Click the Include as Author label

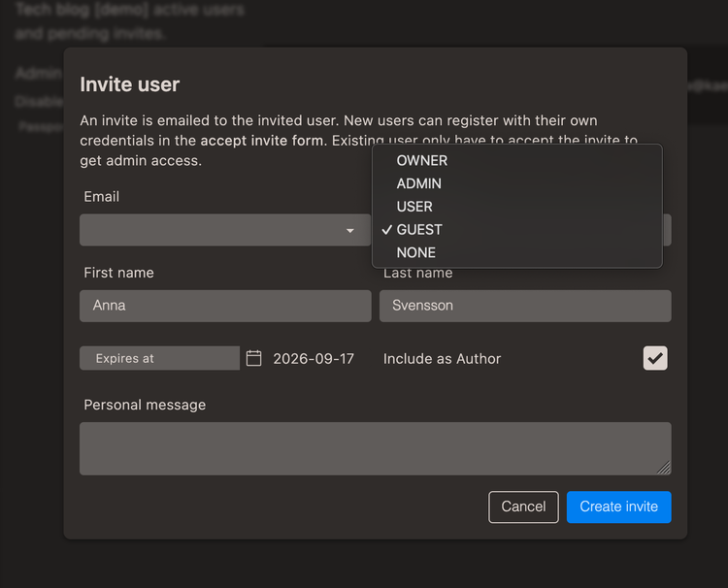point(442,359)
